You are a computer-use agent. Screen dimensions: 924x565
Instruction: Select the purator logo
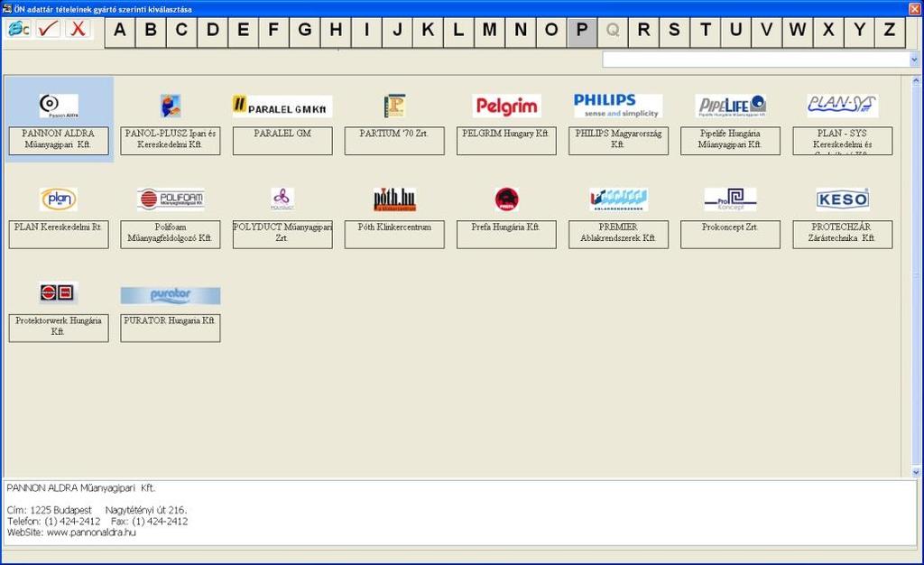(171, 295)
